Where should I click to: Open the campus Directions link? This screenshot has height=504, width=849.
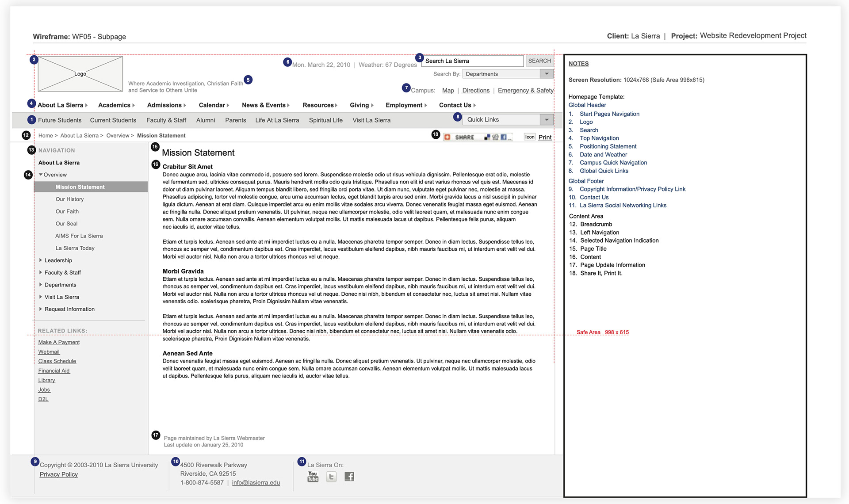pyautogui.click(x=476, y=90)
